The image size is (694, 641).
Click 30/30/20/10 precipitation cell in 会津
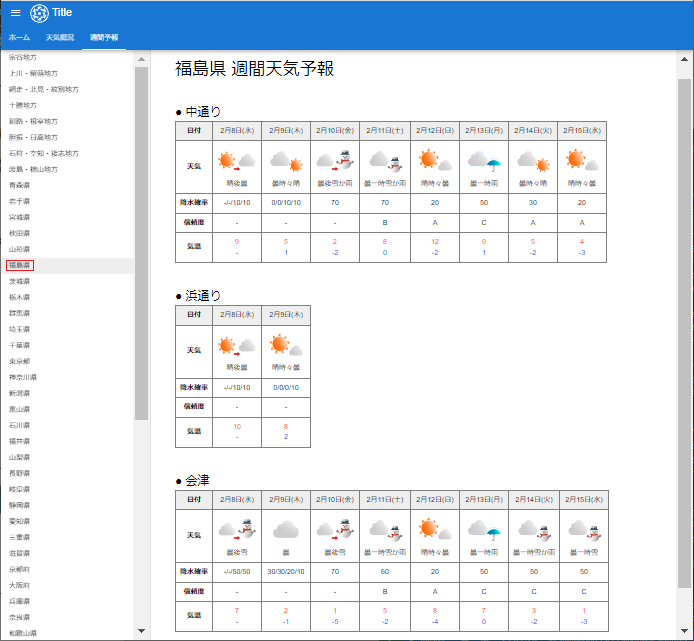tap(286, 571)
